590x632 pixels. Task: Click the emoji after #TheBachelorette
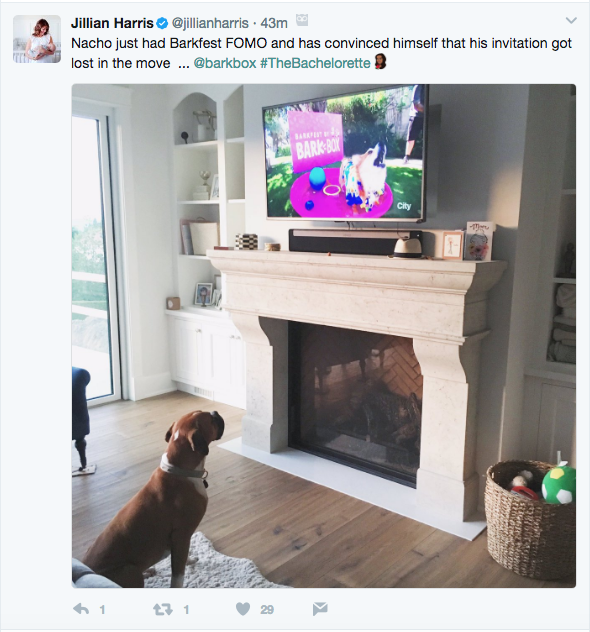(x=380, y=62)
